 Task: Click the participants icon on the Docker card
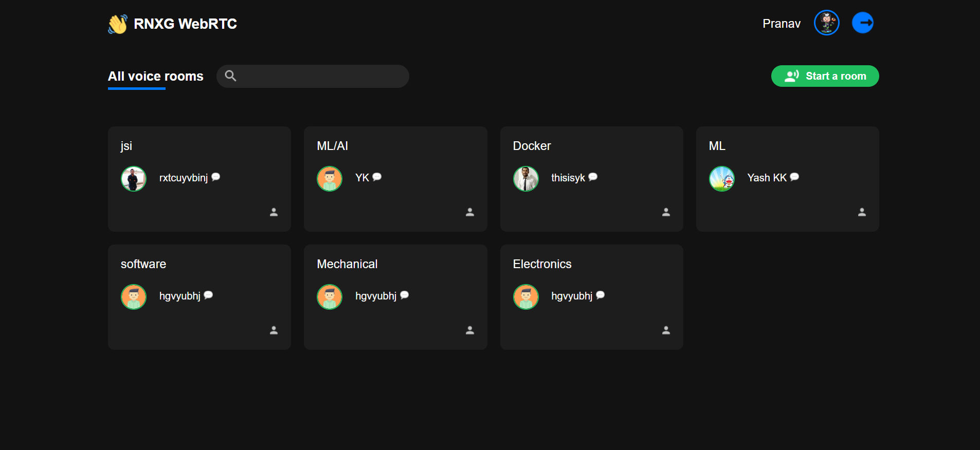coord(666,212)
